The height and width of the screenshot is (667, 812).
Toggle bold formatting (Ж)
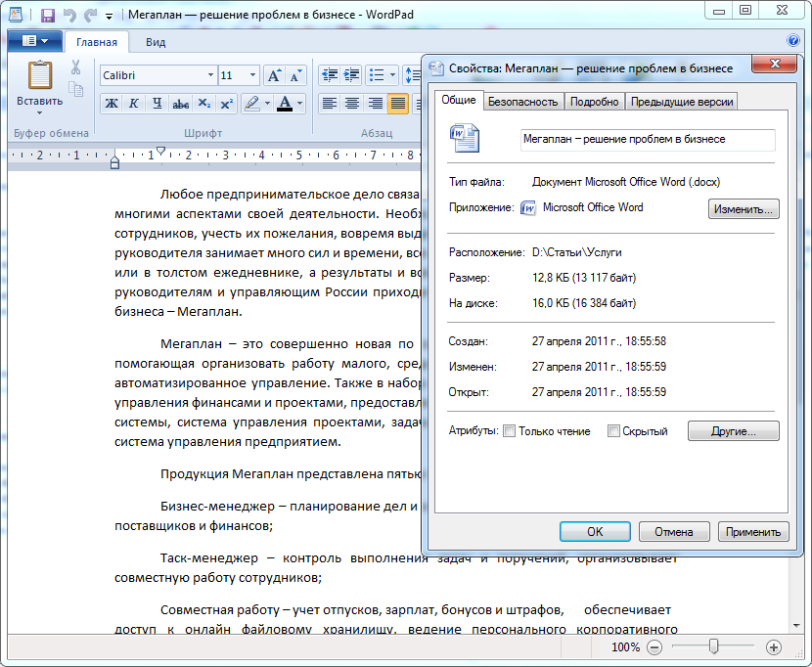coord(111,104)
